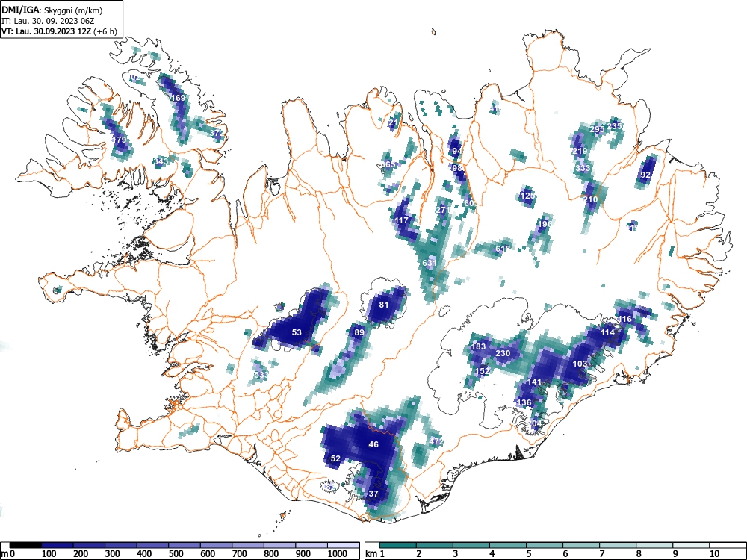Click the '94' visibility value on the map

click(x=457, y=151)
